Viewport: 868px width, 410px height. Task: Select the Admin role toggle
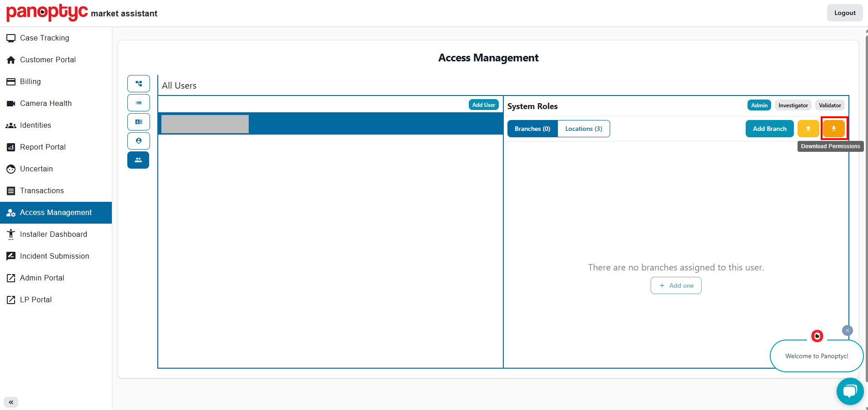[758, 105]
